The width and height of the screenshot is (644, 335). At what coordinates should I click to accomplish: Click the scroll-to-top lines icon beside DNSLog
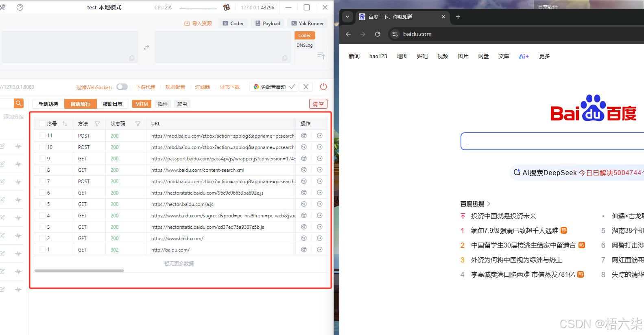tap(321, 56)
